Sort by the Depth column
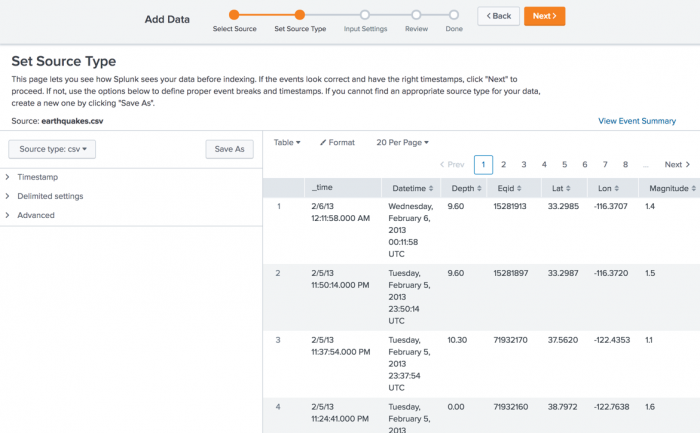Viewport: 700px width, 433px height. pos(466,188)
